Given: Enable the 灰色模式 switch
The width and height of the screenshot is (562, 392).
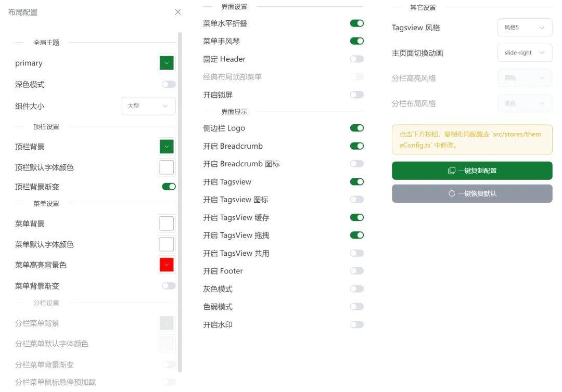Looking at the screenshot, I should [356, 289].
